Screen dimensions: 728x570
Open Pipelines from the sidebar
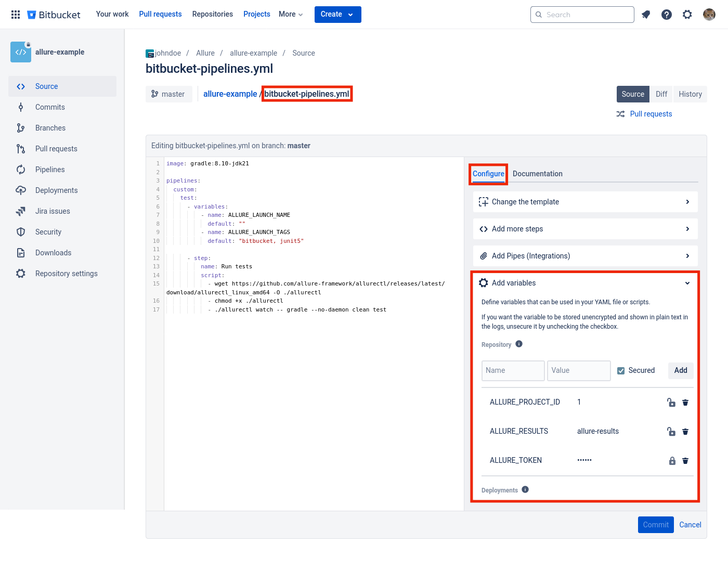tap(49, 169)
